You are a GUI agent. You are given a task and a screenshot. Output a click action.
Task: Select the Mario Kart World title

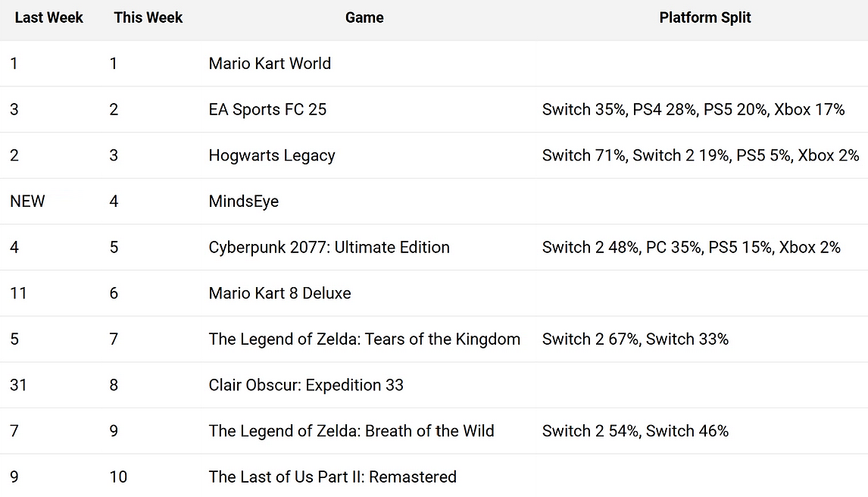tap(270, 64)
